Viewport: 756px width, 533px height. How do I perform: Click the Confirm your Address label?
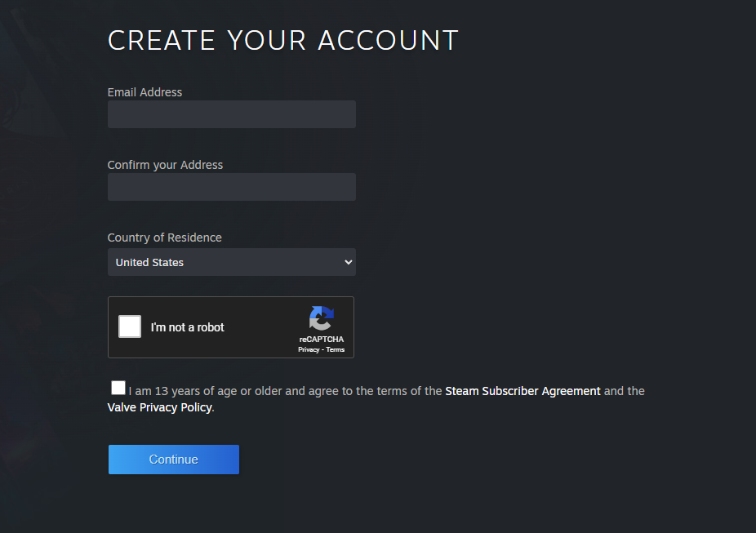(165, 165)
